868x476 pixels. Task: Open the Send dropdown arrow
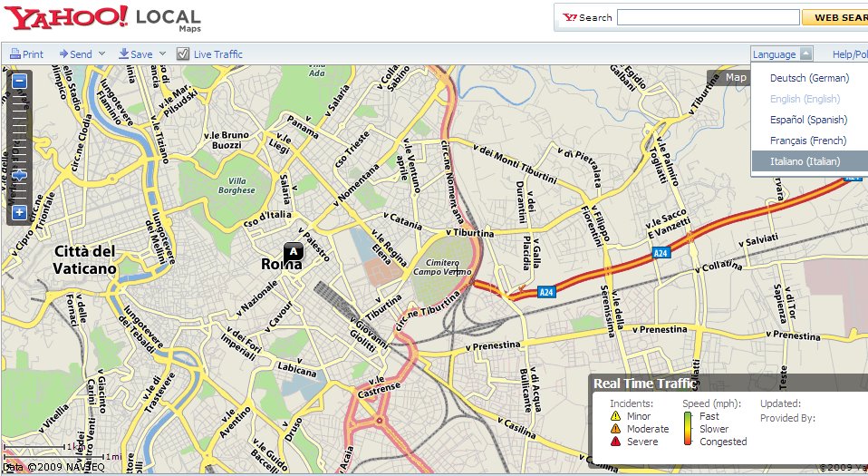click(x=101, y=53)
